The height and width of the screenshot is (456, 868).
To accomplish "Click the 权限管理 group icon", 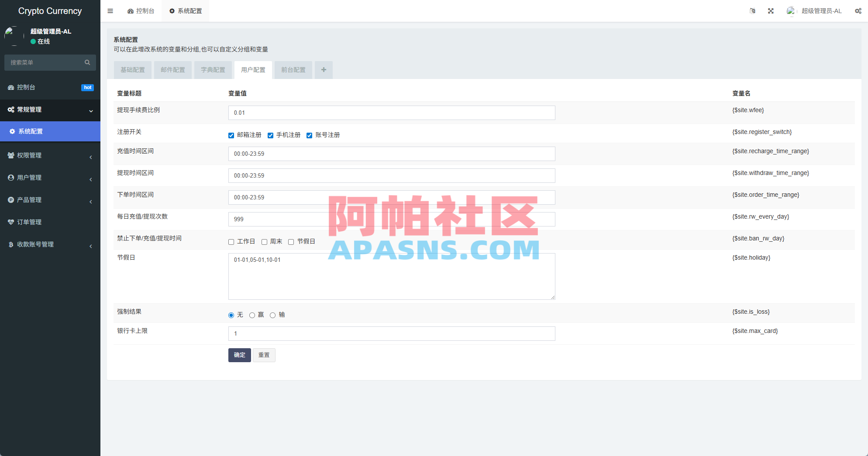I will click(11, 155).
